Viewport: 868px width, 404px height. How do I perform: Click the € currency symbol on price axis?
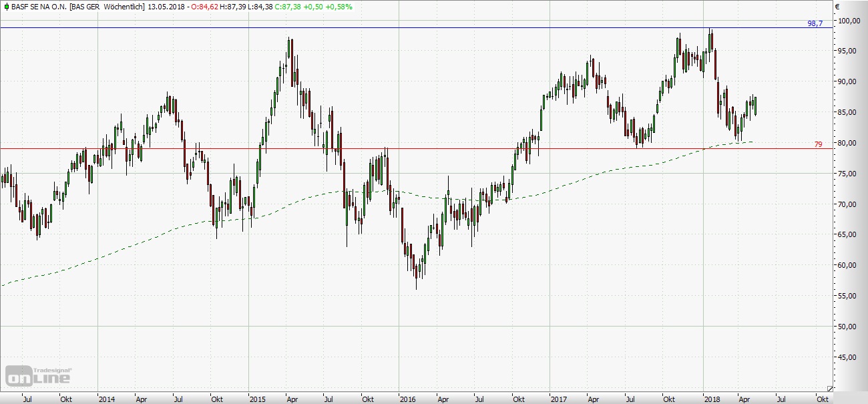tap(837, 7)
